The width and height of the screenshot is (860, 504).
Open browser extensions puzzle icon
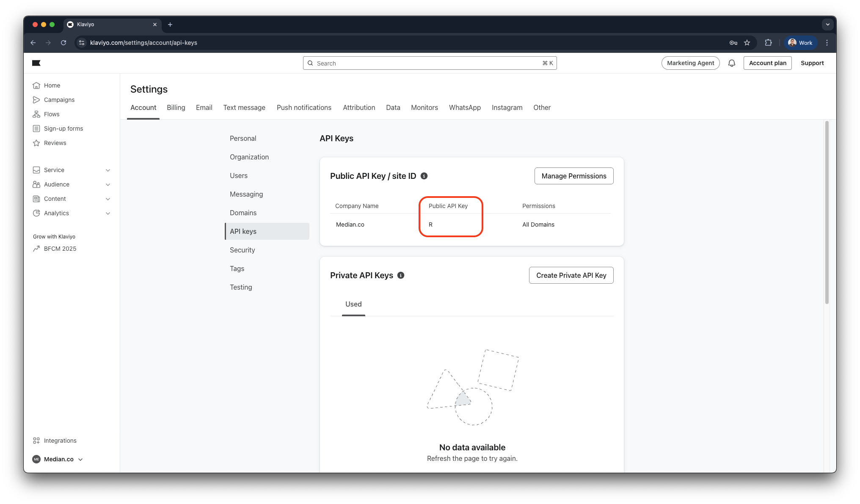[768, 43]
